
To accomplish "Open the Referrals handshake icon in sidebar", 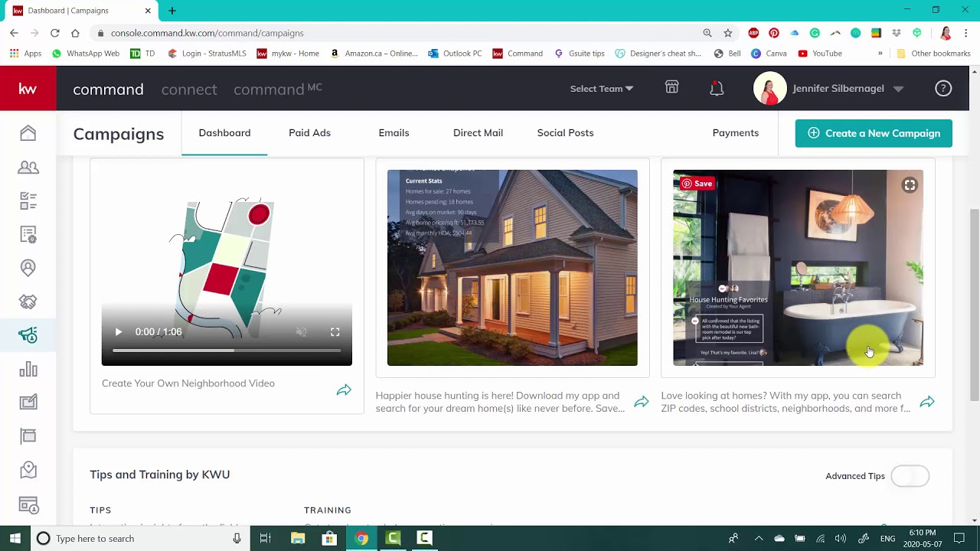I will coord(28,302).
